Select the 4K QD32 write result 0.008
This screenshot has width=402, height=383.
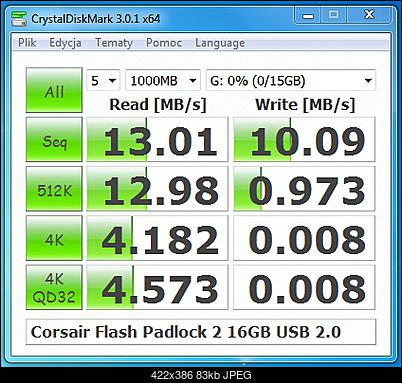304,287
